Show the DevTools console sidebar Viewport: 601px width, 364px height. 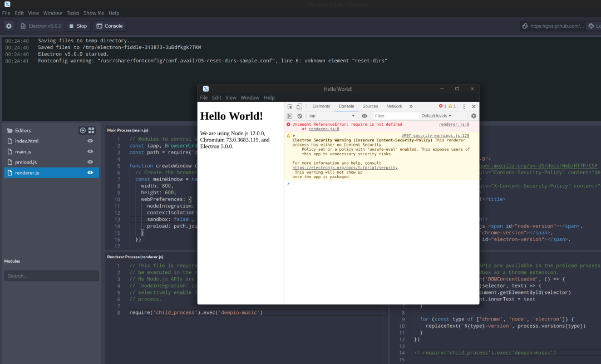[289, 116]
